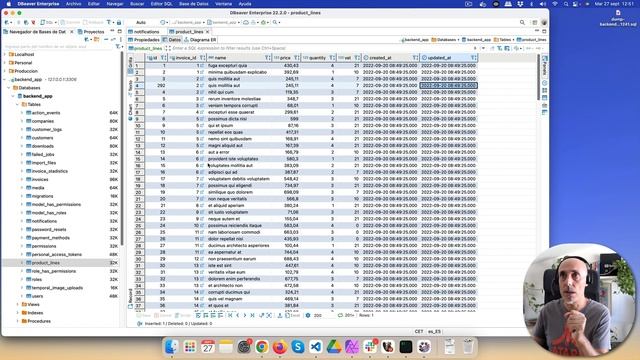Open Visual Studio Code from Dock

coord(316,347)
